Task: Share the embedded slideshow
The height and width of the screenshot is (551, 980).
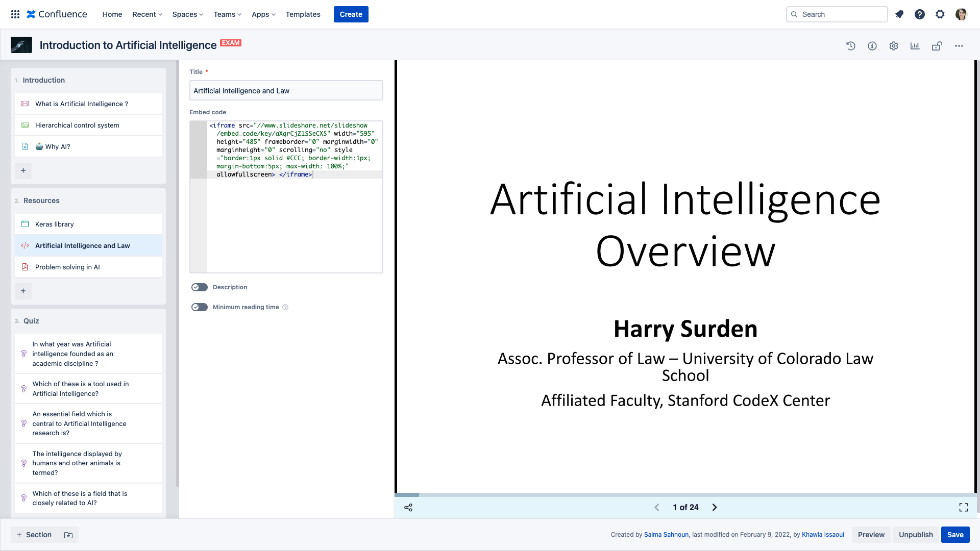Action: [408, 507]
